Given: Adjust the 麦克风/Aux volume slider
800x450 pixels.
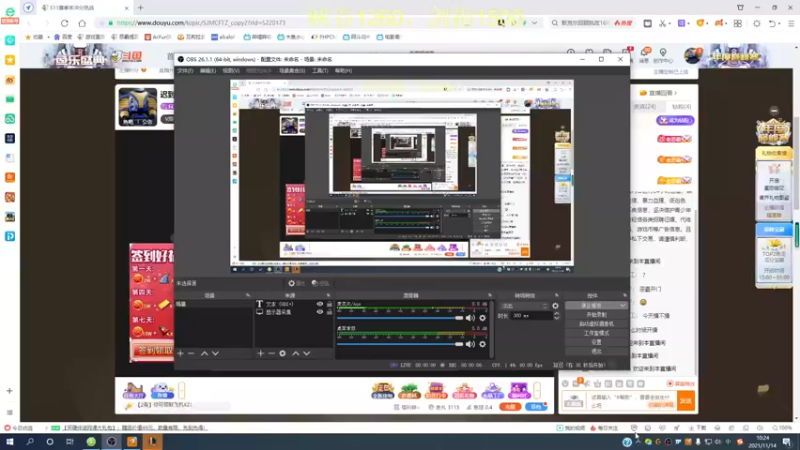Looking at the screenshot, I should [x=400, y=318].
